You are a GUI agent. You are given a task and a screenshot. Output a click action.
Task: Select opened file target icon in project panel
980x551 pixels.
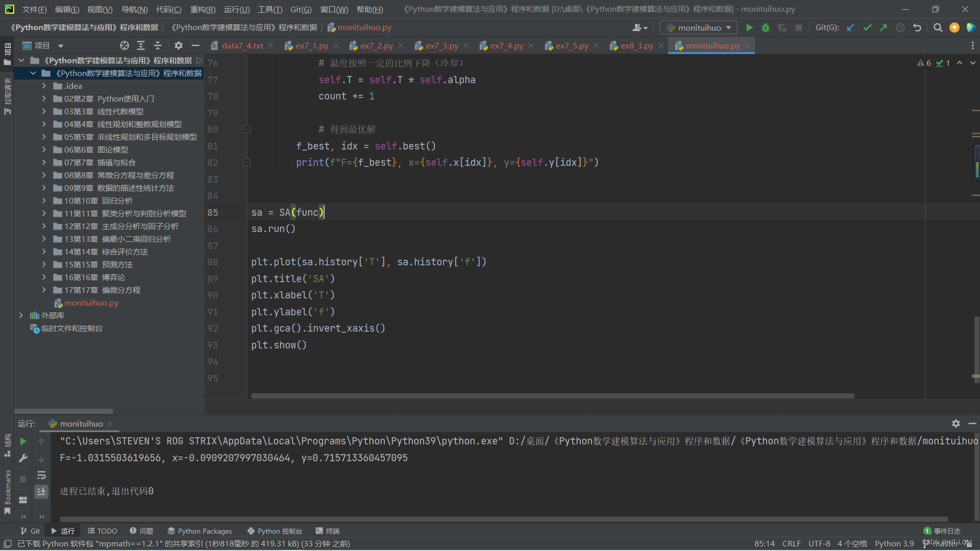click(x=124, y=45)
